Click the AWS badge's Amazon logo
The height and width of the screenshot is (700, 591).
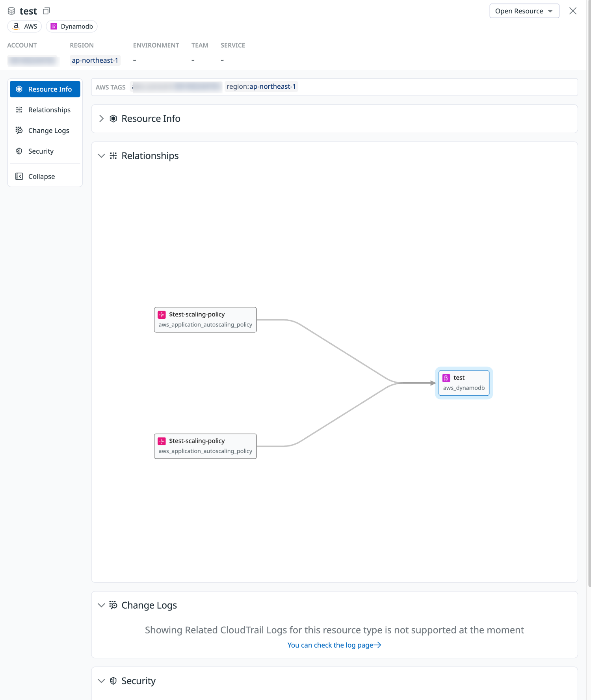coord(16,26)
